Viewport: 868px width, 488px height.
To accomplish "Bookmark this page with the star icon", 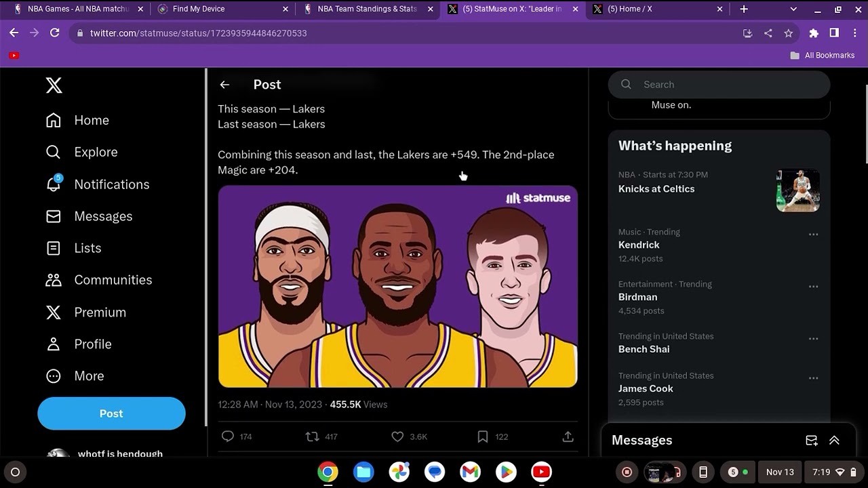I will click(788, 33).
